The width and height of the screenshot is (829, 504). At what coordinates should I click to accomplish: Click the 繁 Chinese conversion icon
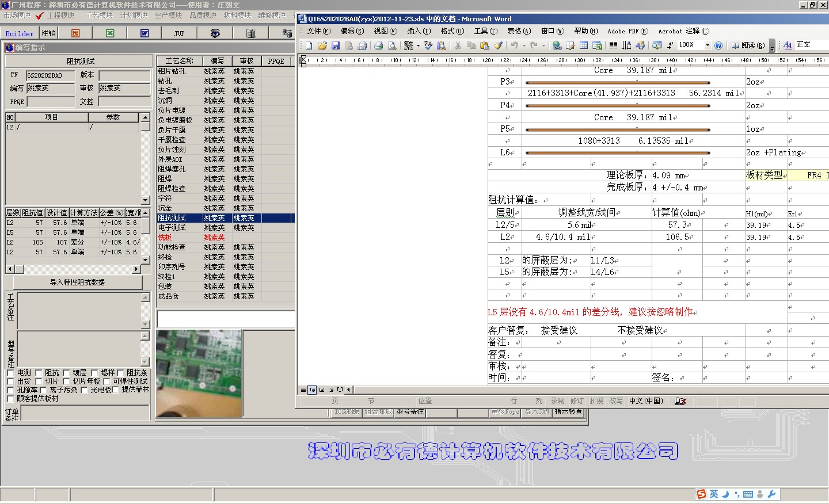(x=408, y=45)
